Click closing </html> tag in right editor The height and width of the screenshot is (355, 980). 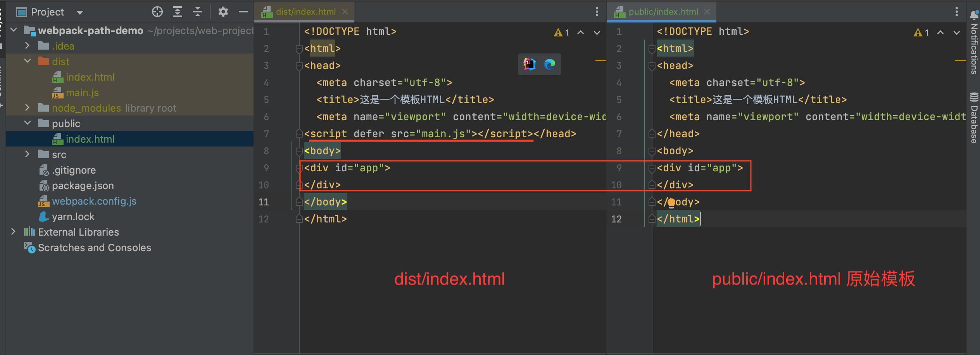(678, 219)
